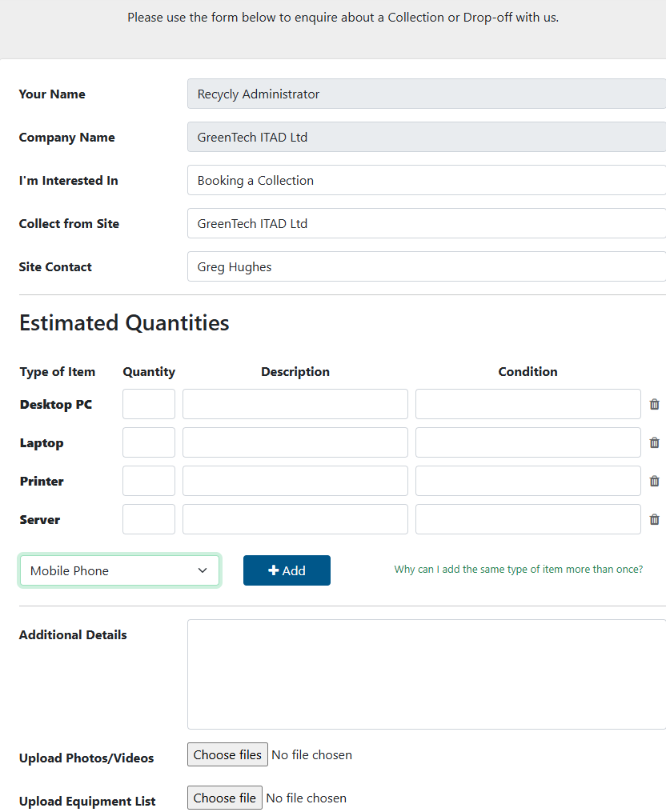Open the I'm Interested In field
Viewport: 666px width, 812px height.
426,181
